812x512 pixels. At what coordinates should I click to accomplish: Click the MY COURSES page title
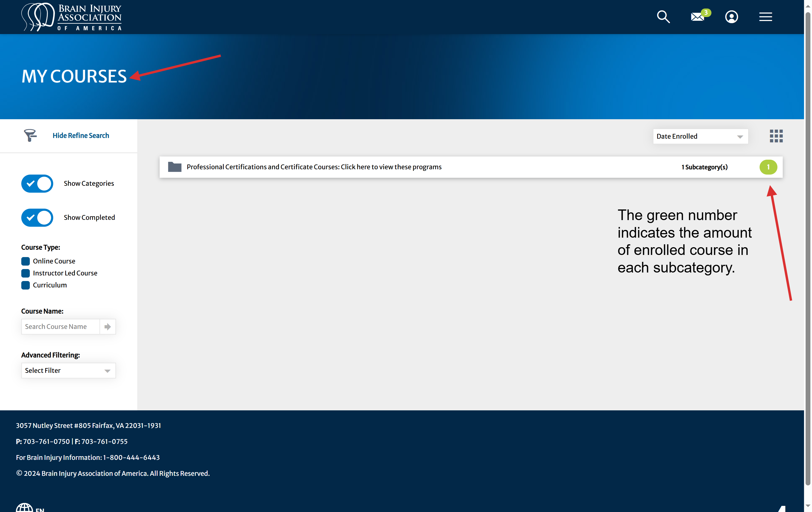pos(74,76)
